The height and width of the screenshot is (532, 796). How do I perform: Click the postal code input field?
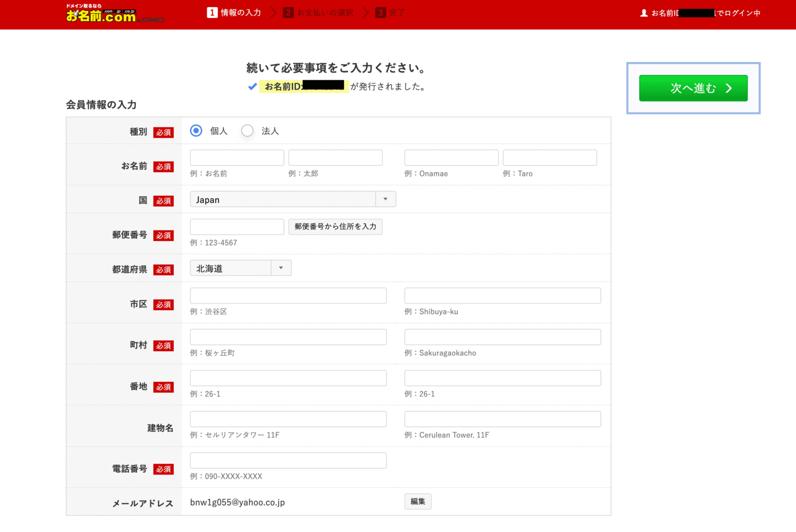point(236,226)
